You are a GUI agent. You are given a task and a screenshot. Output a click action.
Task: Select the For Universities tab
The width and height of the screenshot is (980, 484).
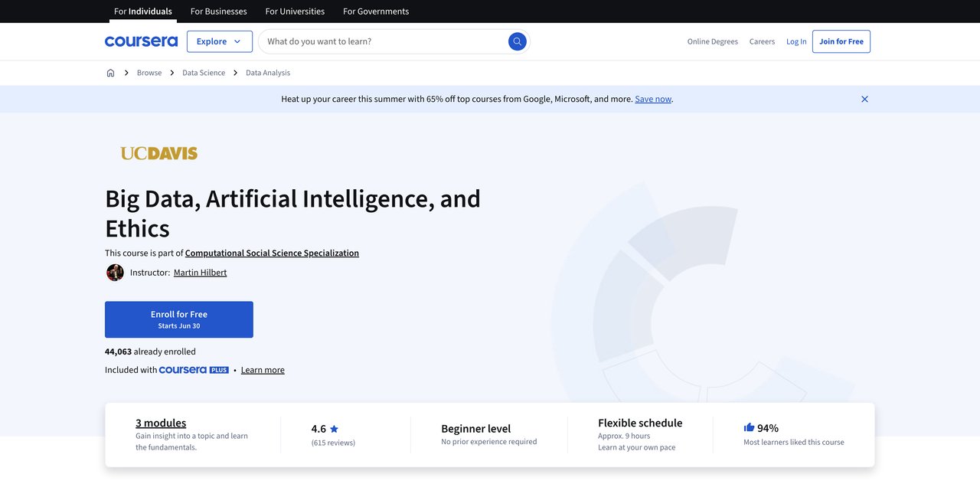(x=295, y=10)
